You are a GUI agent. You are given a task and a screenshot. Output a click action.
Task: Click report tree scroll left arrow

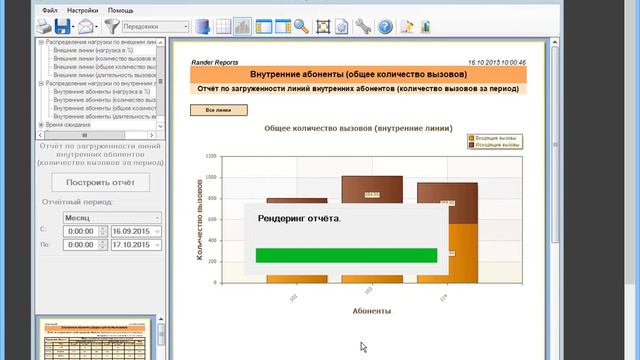(40, 135)
